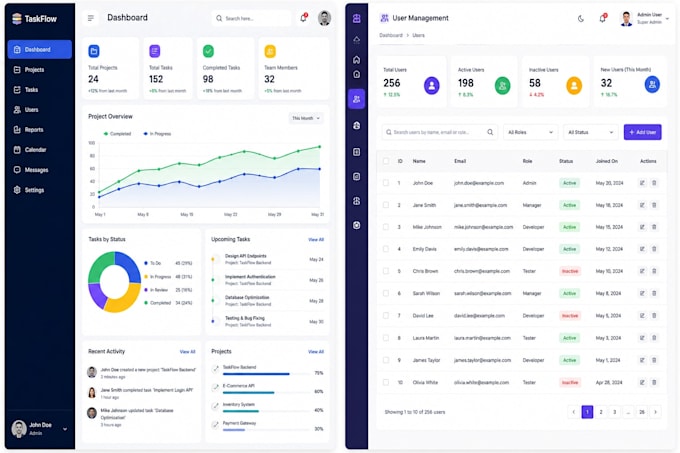Screen dimensions: 680x453
Task: Check the Olivia White row checkbox
Action: 386,382
